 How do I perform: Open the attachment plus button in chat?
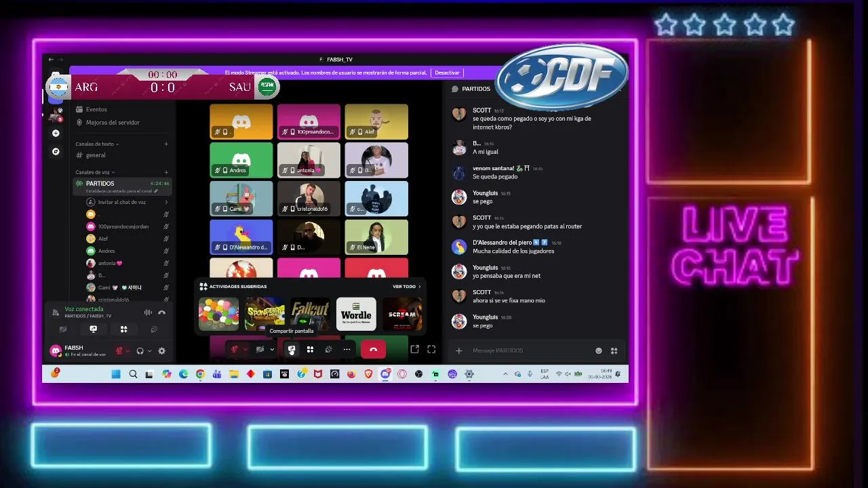tap(459, 350)
